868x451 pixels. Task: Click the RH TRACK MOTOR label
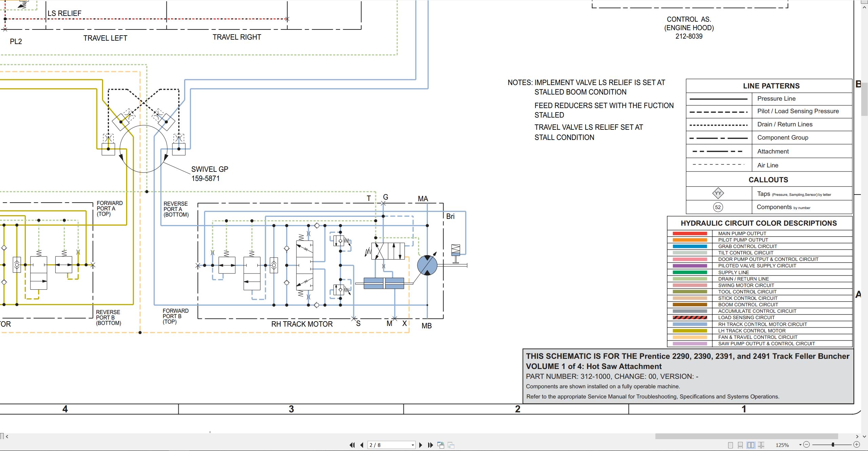click(302, 324)
